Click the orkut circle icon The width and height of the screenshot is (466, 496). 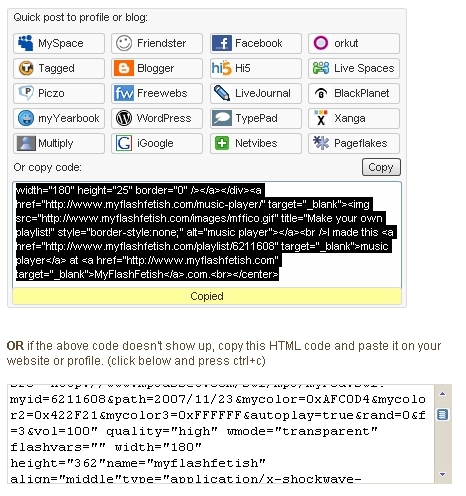tap(321, 43)
